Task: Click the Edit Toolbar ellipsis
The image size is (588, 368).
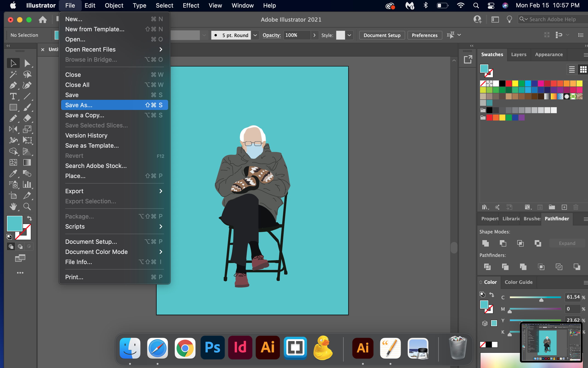Action: [x=20, y=273]
